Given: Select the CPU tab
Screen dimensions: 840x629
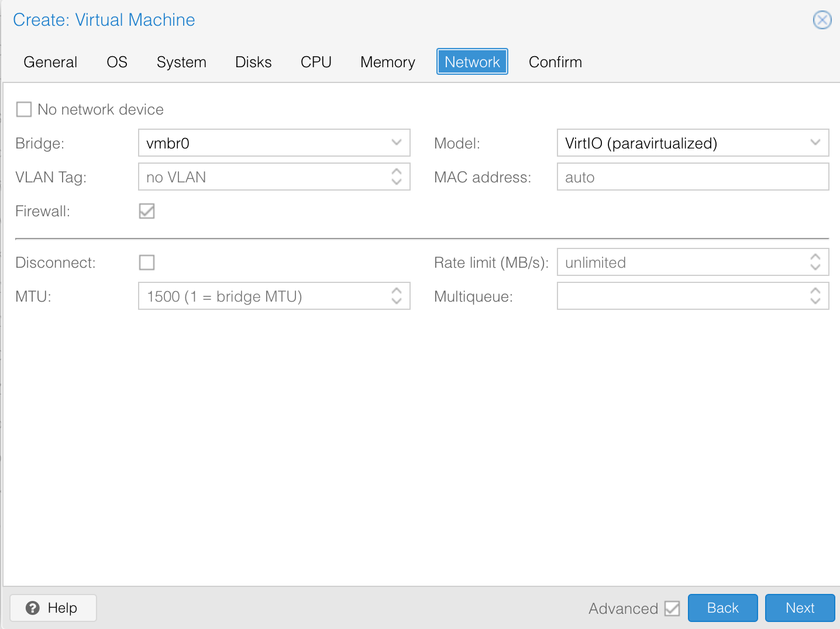Looking at the screenshot, I should 316,62.
